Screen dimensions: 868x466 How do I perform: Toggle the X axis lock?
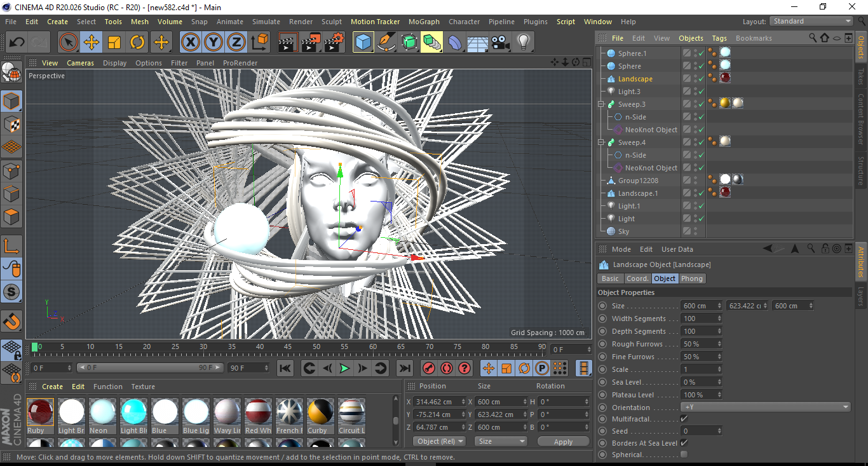pyautogui.click(x=191, y=43)
